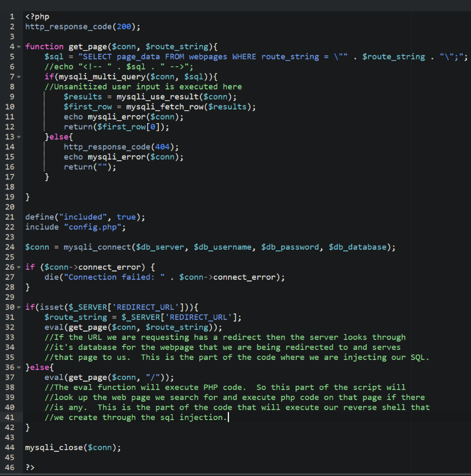471x476 pixels.
Task: Click 'define("included", true);' on line 21
Action: 85,217
